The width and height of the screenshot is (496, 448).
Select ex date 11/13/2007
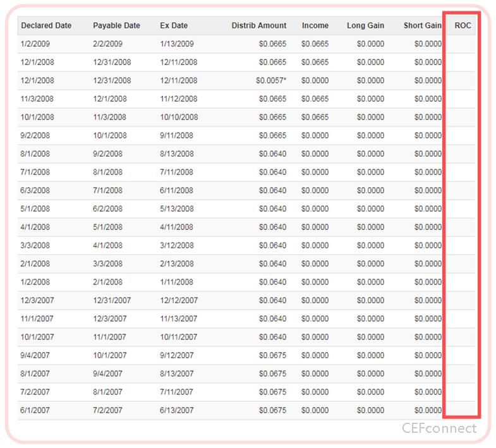coord(178,319)
